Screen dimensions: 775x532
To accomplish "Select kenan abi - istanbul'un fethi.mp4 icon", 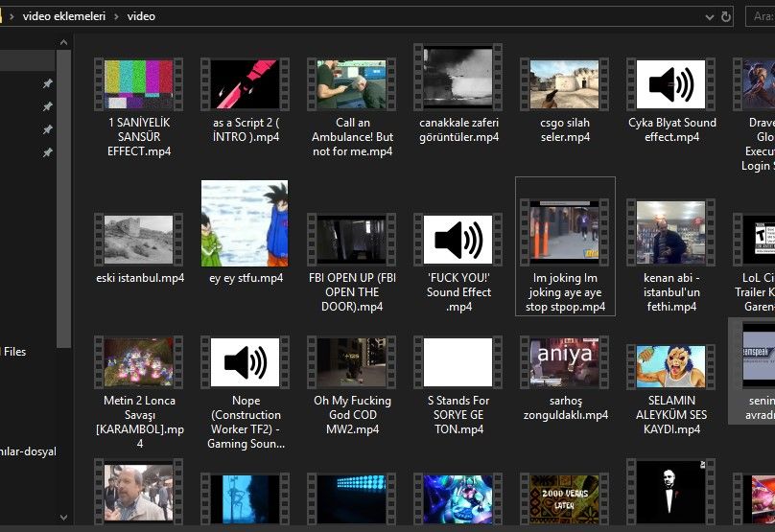I will (670, 232).
